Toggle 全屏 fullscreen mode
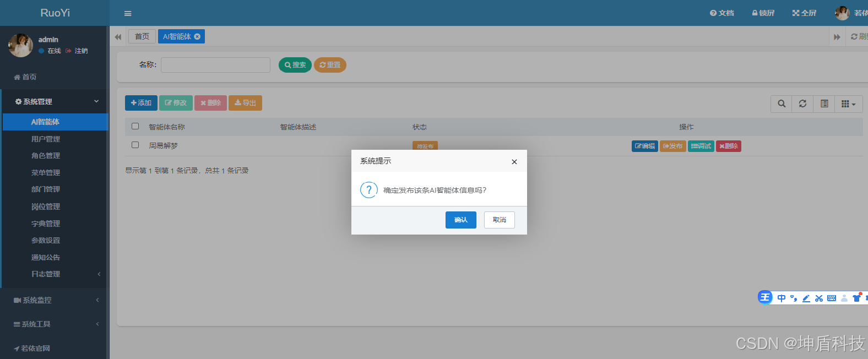The width and height of the screenshot is (868, 359). click(804, 13)
